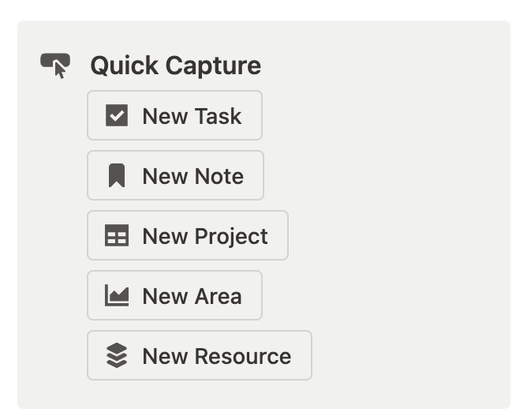This screenshot has height=420, width=527.
Task: Click the "New Project" label text
Action: point(205,236)
